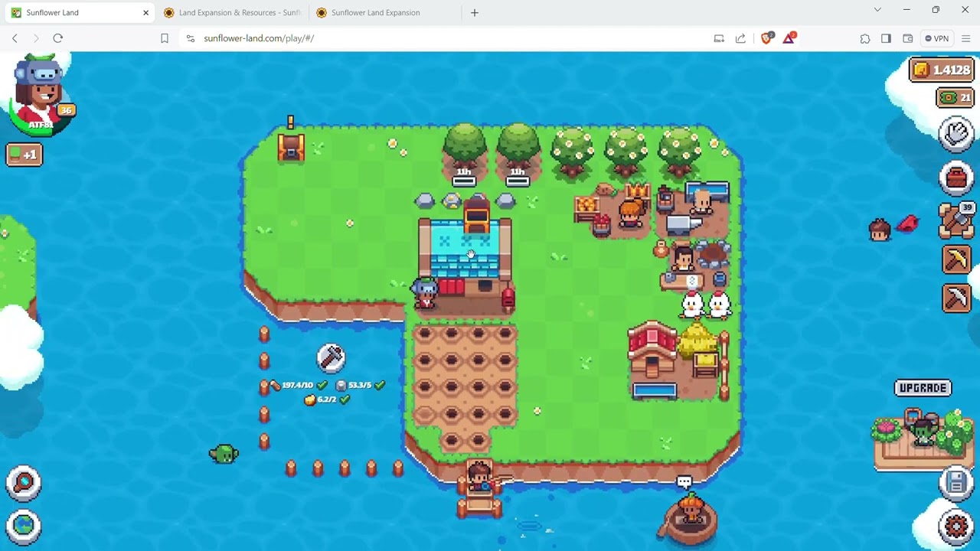The height and width of the screenshot is (551, 980).
Task: Click the gold 6.2/2 requirement
Action: click(x=327, y=399)
